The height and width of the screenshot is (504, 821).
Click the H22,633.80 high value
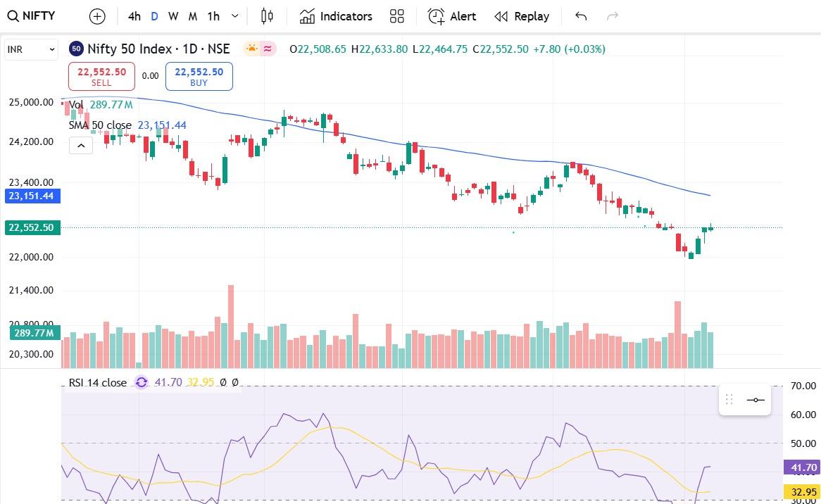coord(379,49)
